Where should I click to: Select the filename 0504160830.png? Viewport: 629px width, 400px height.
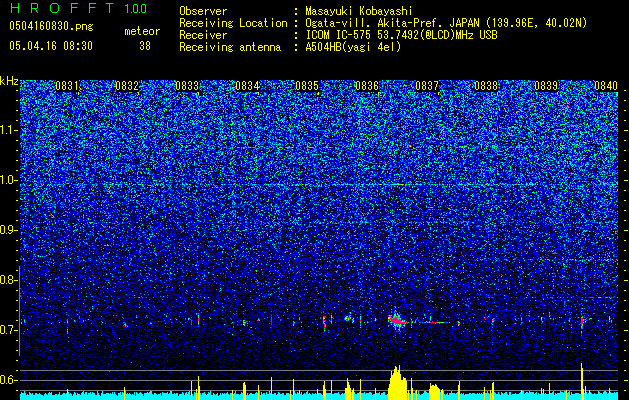pos(51,26)
